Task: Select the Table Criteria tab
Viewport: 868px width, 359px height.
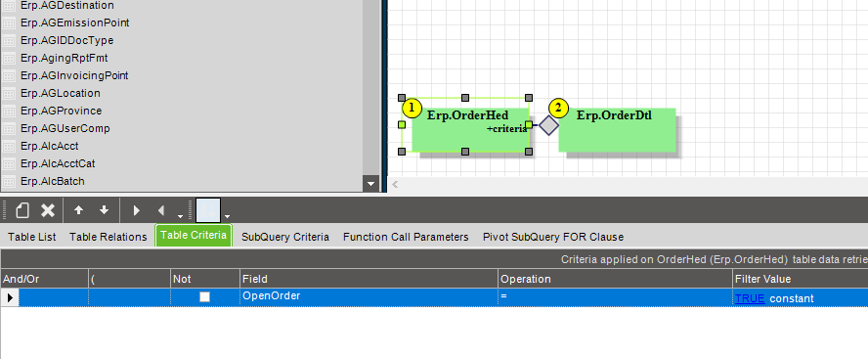Action: click(194, 236)
